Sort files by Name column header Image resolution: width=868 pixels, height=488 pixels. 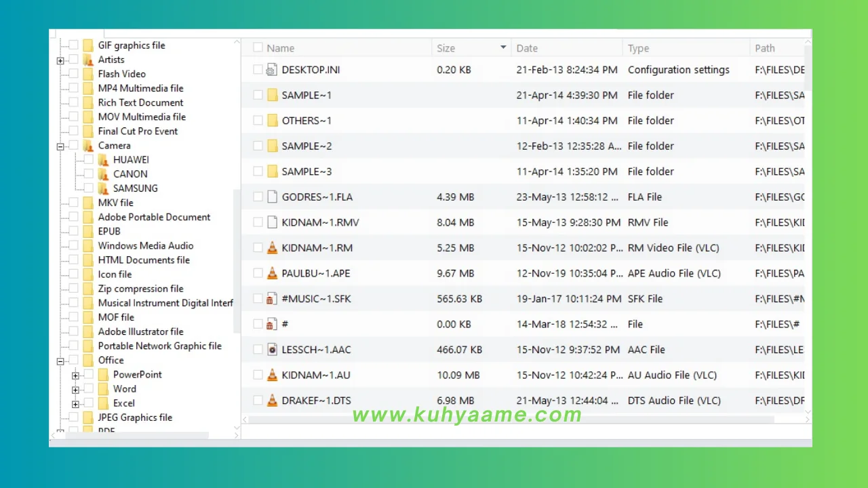point(280,48)
